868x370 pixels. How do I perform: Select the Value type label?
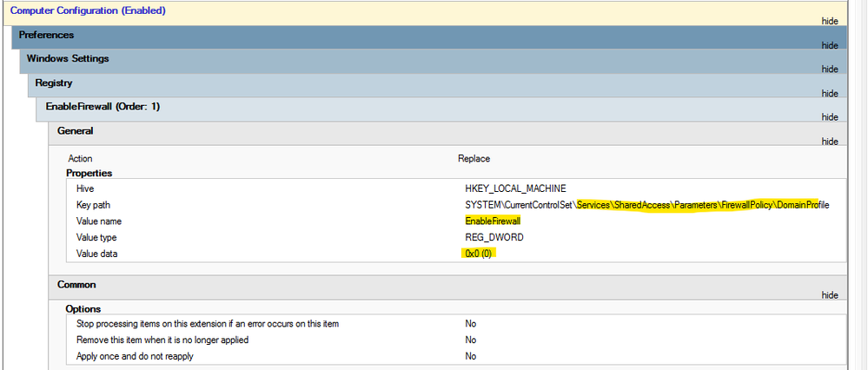98,237
